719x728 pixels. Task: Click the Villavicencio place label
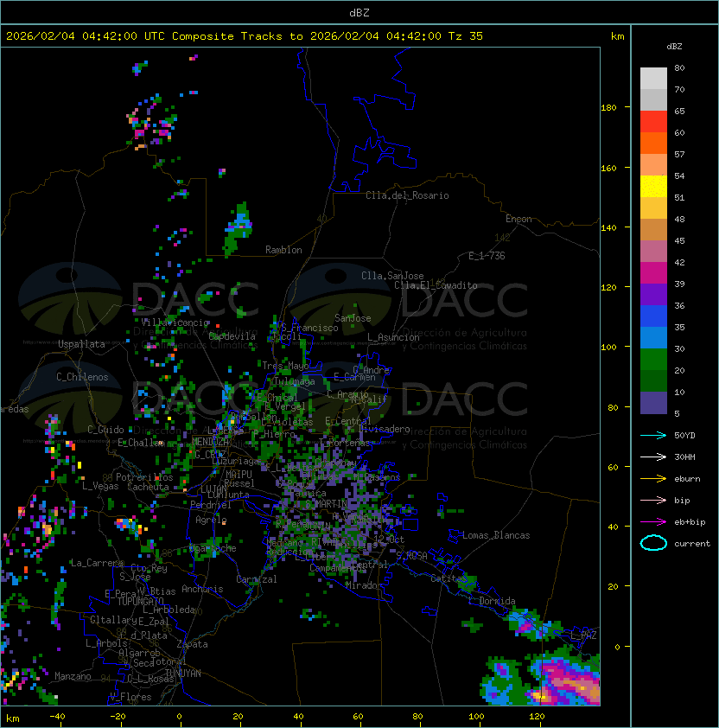(175, 322)
